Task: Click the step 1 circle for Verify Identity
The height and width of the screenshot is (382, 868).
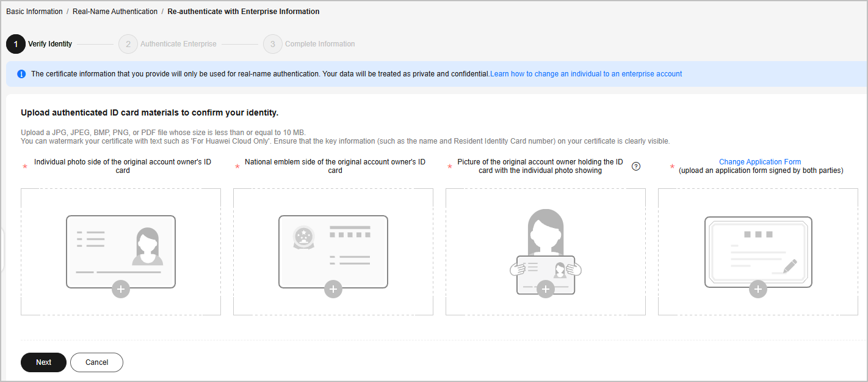Action: [15, 44]
